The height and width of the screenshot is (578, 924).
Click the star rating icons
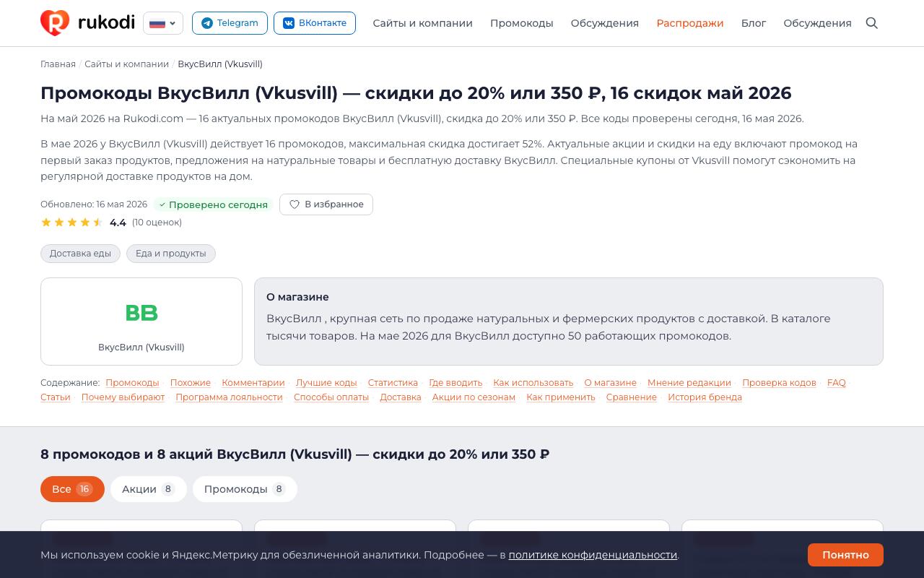72,223
